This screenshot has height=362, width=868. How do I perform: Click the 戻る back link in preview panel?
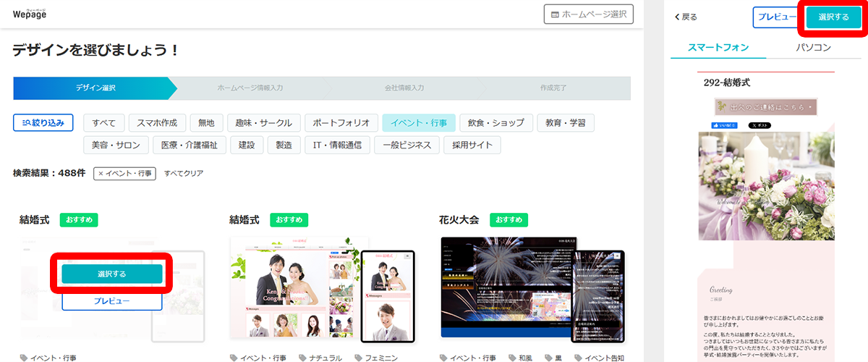click(x=685, y=17)
